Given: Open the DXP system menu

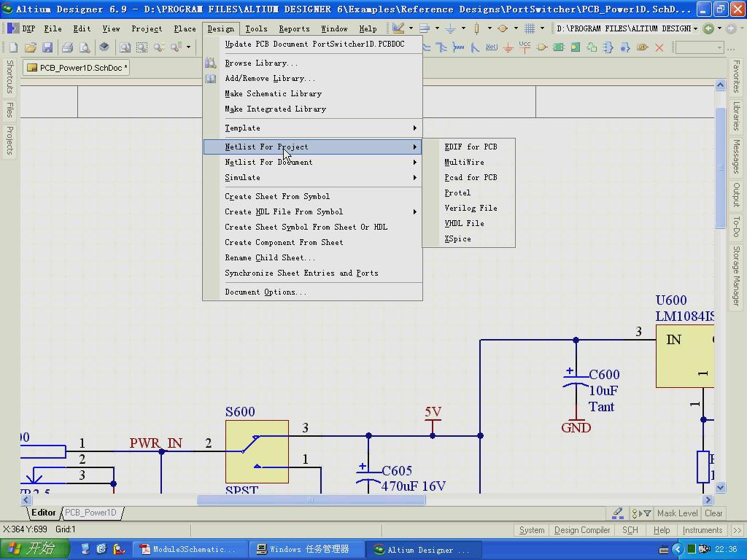Looking at the screenshot, I should (22, 28).
